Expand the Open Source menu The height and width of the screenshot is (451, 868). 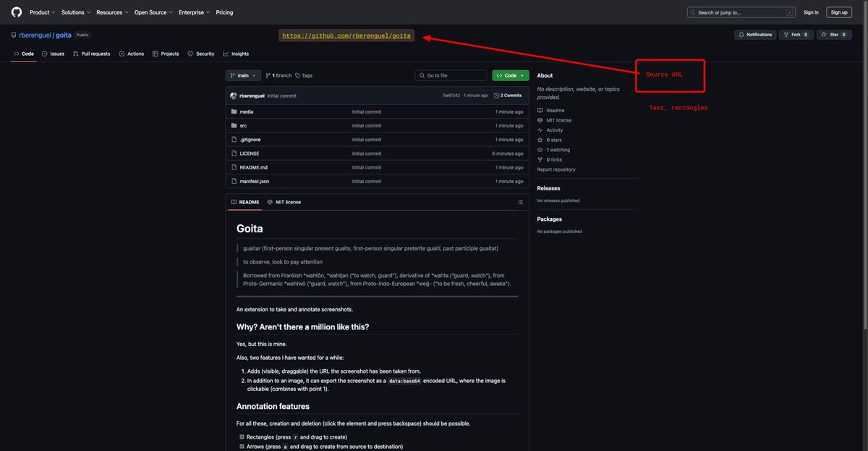tap(153, 12)
